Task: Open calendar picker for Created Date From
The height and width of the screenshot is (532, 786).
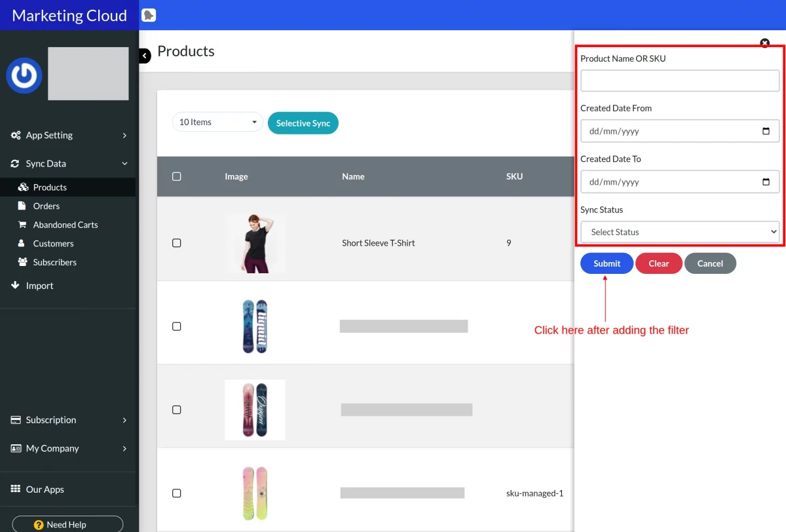Action: point(766,131)
